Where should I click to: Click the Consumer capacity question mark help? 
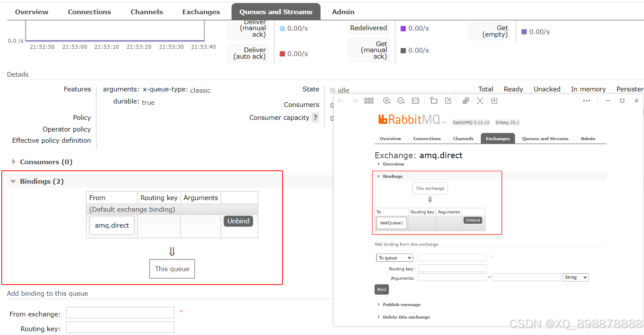[x=315, y=118]
